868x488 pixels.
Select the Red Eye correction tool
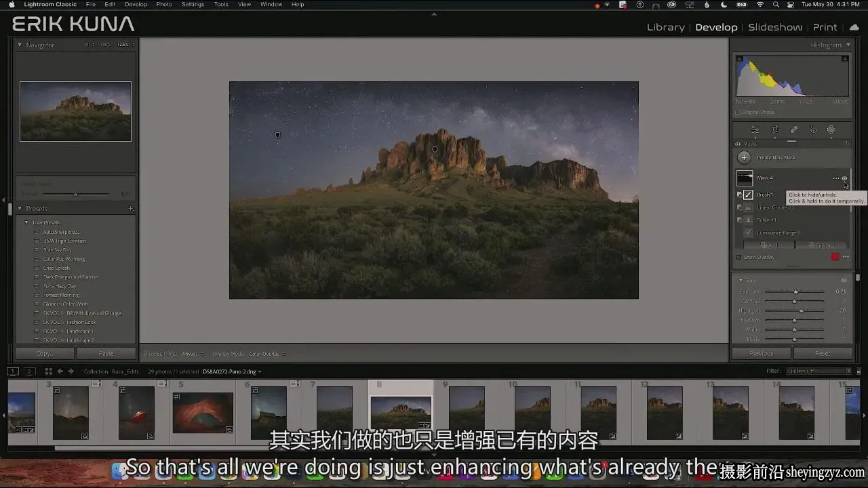[x=812, y=129]
